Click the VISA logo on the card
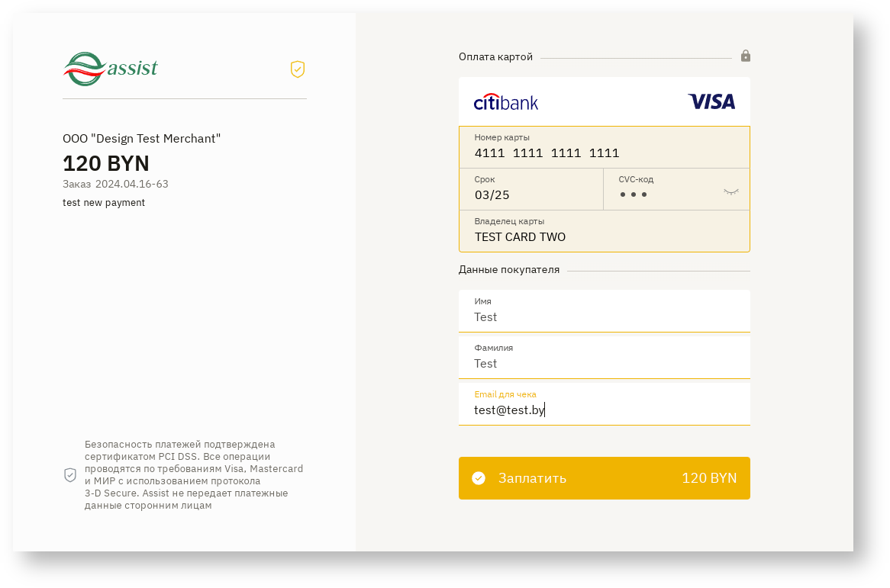 coord(711,101)
